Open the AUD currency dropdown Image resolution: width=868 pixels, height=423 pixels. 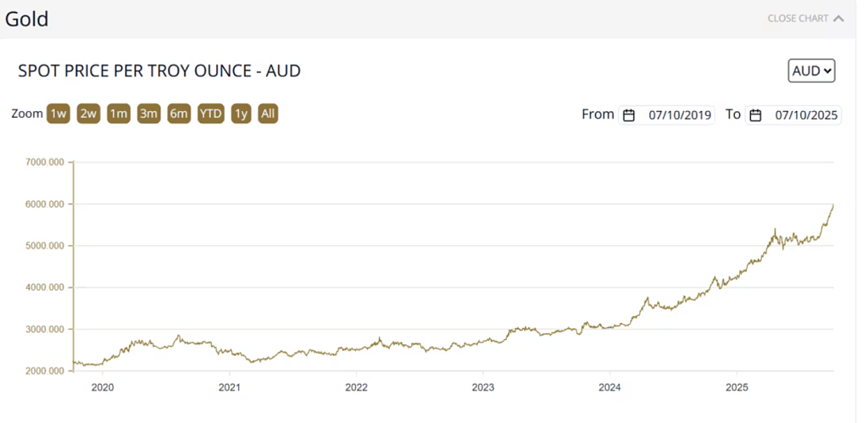[811, 71]
